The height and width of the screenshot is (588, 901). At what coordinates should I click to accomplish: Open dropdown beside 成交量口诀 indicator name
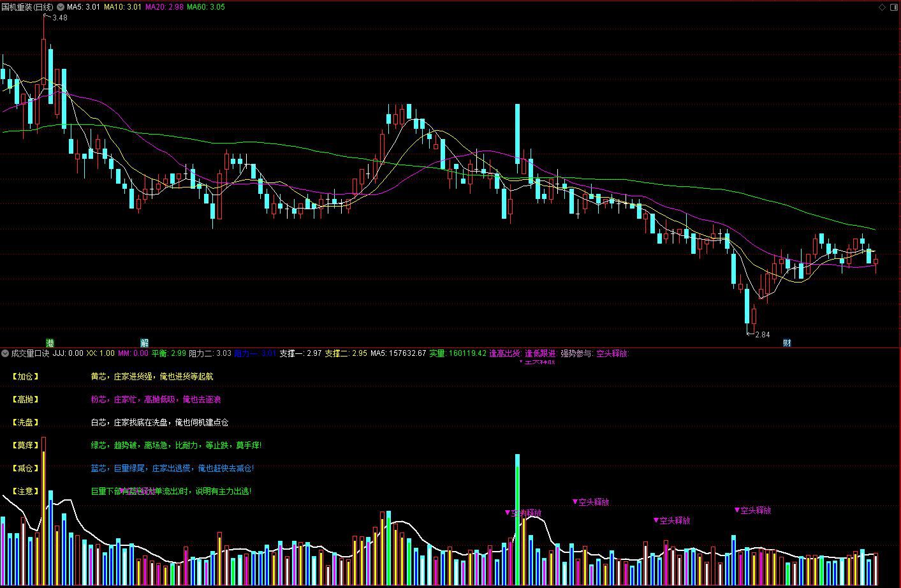click(5, 353)
